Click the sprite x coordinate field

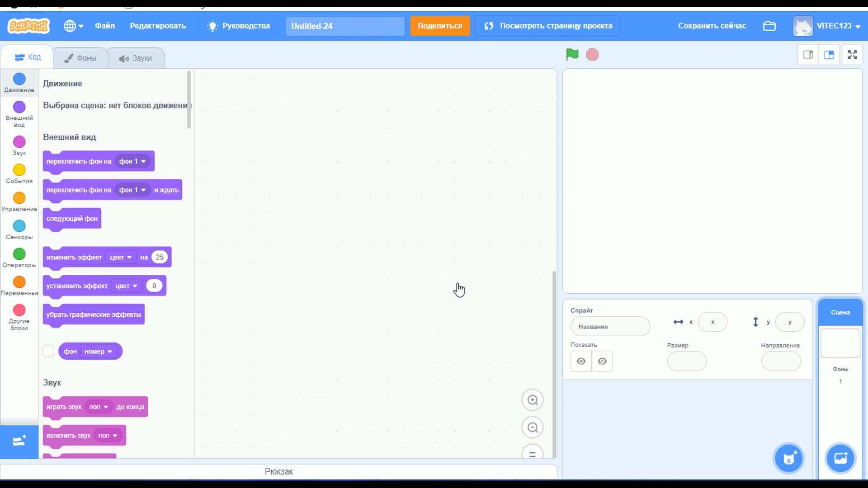pos(712,322)
